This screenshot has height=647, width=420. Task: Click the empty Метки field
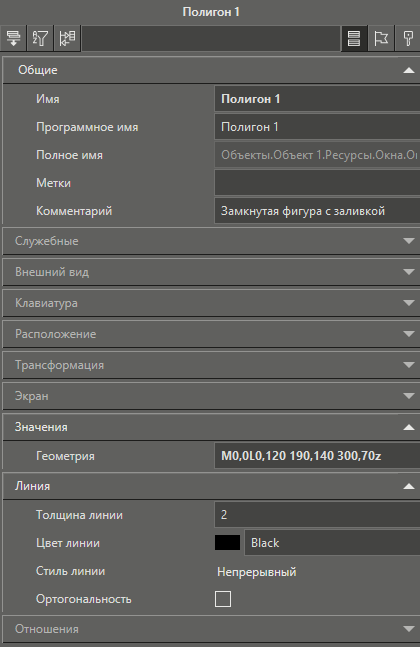pos(317,183)
